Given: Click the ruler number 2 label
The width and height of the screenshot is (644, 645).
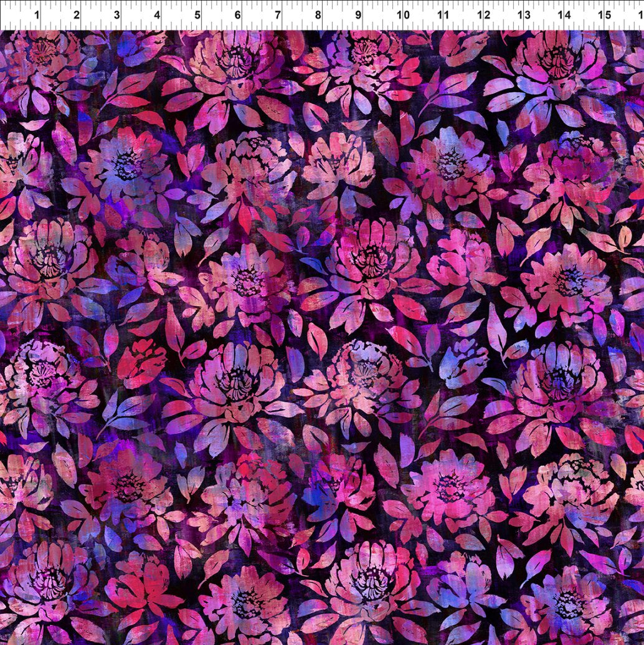Looking at the screenshot, I should click(77, 15).
